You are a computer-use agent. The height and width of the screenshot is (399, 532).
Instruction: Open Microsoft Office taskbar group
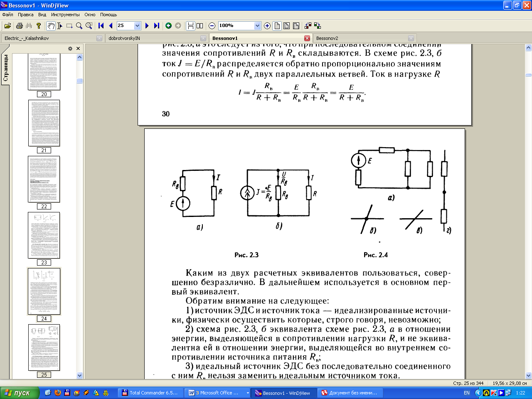pos(218,393)
